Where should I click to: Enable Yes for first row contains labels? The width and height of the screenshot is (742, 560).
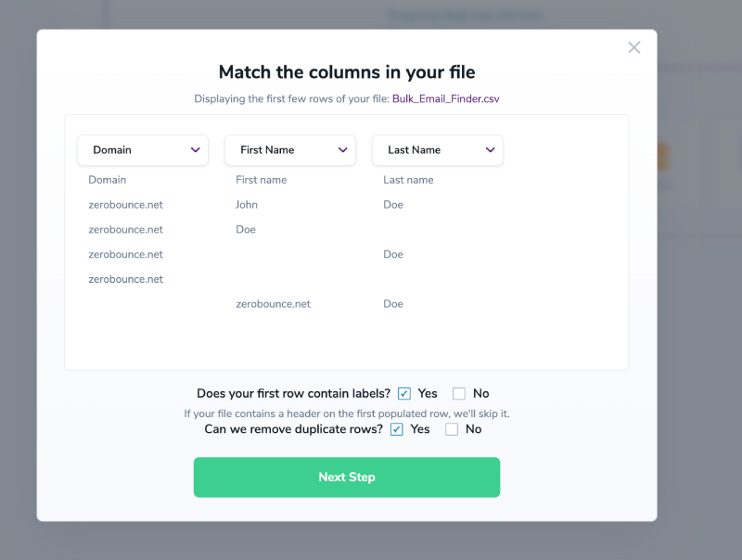(x=404, y=393)
